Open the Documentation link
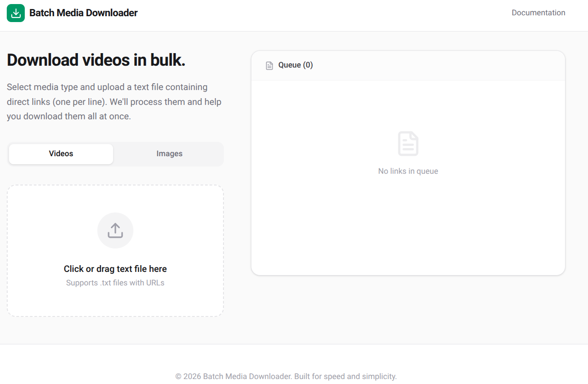Viewport: 588px width, 384px height. click(x=538, y=13)
